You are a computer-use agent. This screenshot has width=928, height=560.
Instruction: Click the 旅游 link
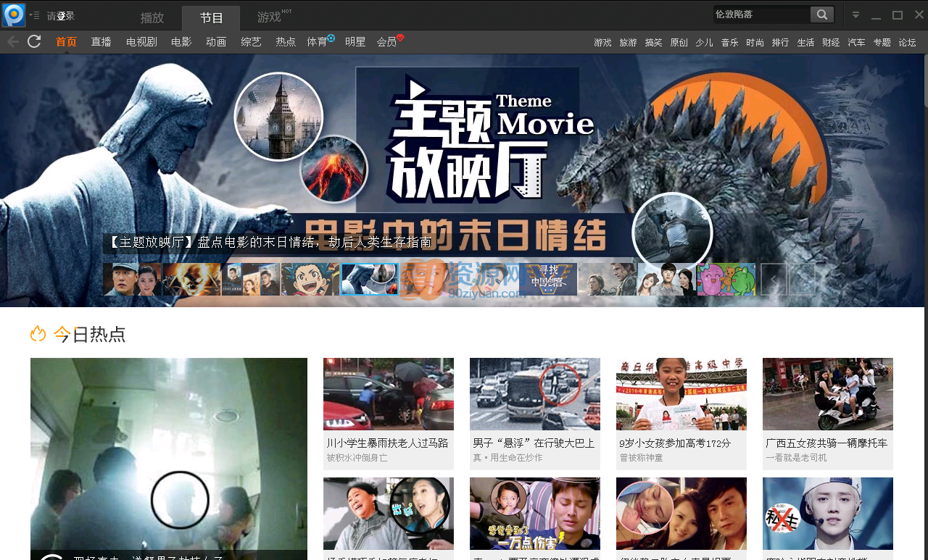pos(628,43)
